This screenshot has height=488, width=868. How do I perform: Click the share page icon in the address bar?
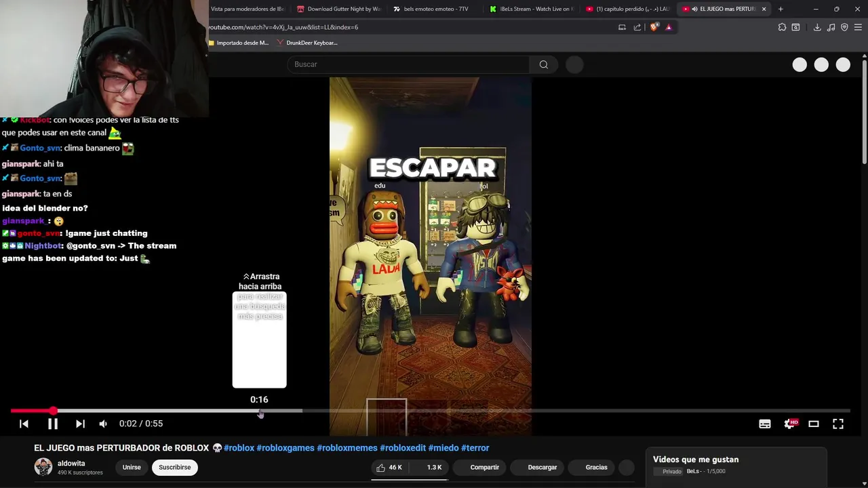point(637,27)
